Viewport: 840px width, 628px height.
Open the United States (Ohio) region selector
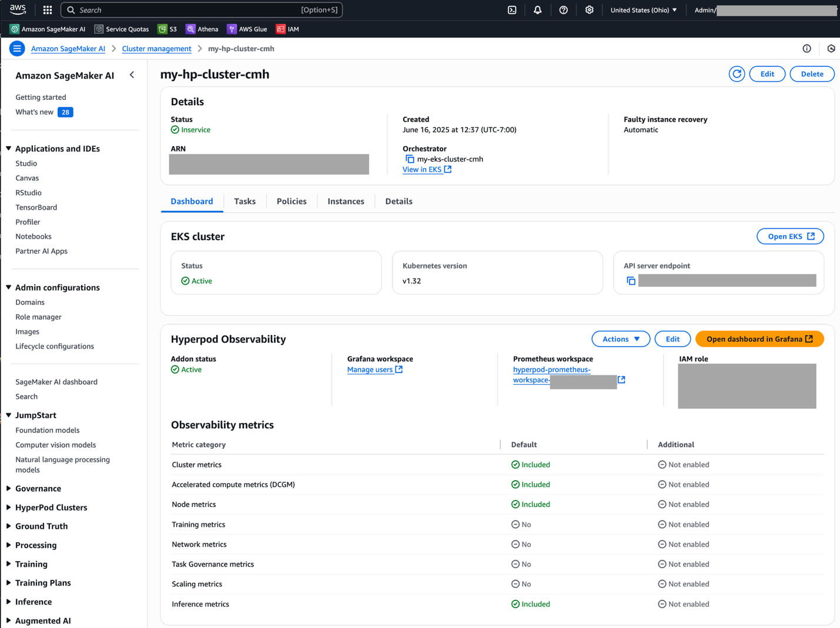coord(644,10)
